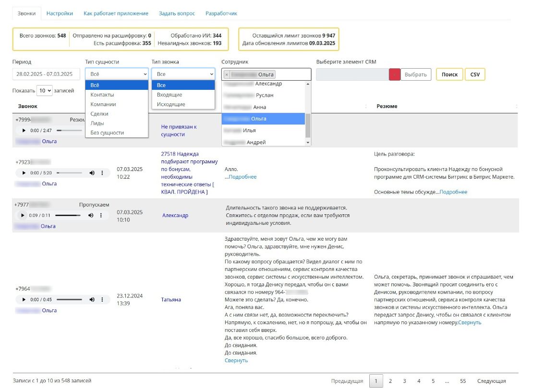Screen dimensions: 533x392
Task: Mute the 5:20 call audio player
Action: pyautogui.click(x=92, y=173)
